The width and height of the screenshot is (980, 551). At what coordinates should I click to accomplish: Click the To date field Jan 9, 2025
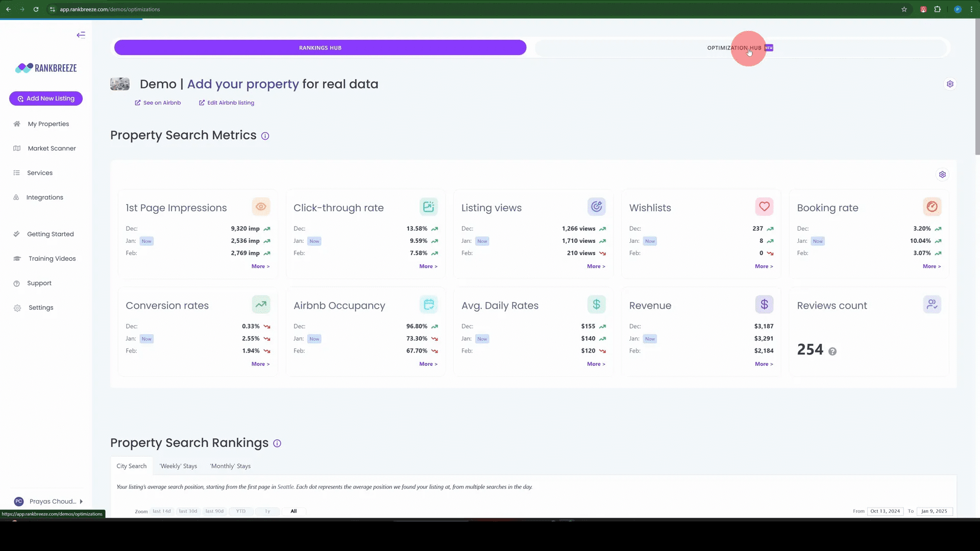tap(934, 511)
